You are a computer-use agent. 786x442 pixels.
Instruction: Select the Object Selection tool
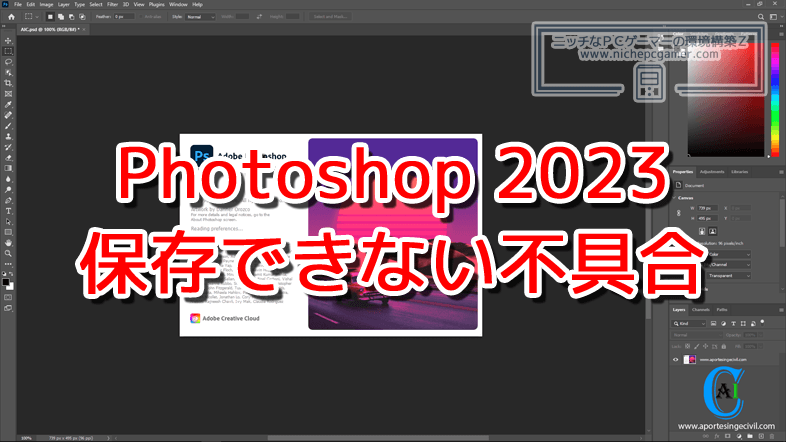click(8, 73)
